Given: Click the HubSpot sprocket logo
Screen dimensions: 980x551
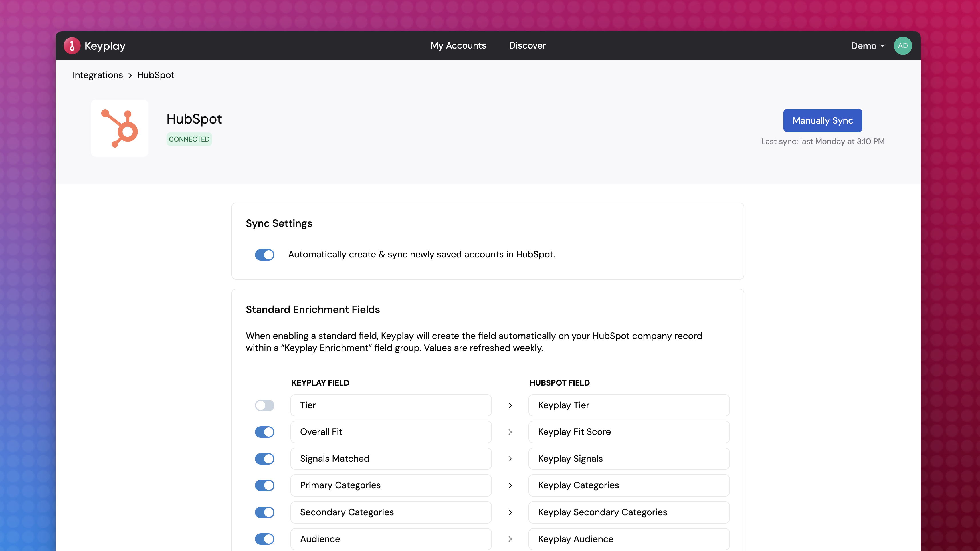Looking at the screenshot, I should tap(119, 128).
